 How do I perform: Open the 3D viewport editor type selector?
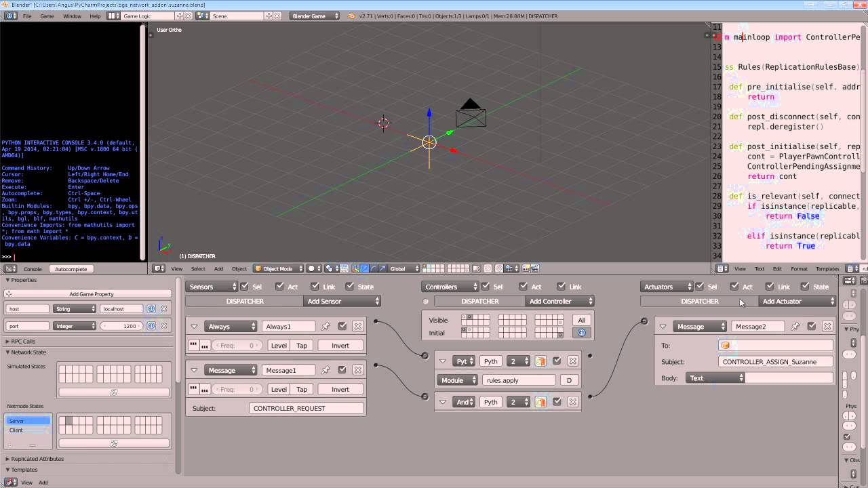point(159,268)
